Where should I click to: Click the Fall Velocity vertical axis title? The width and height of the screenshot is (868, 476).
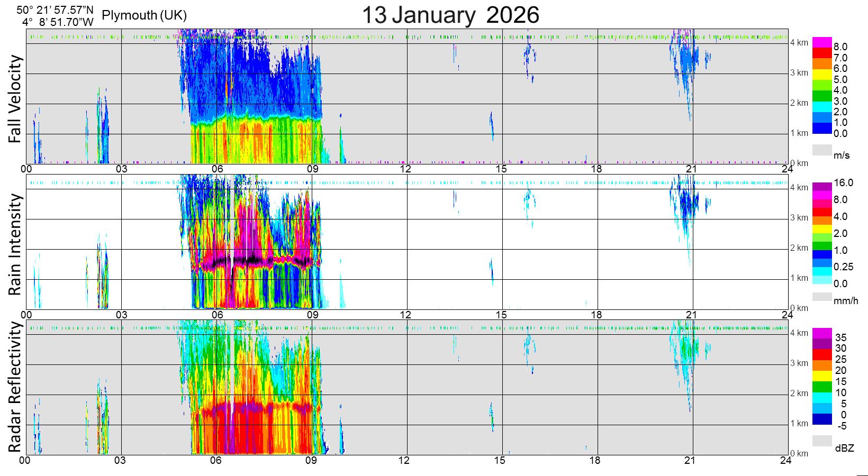[15, 99]
